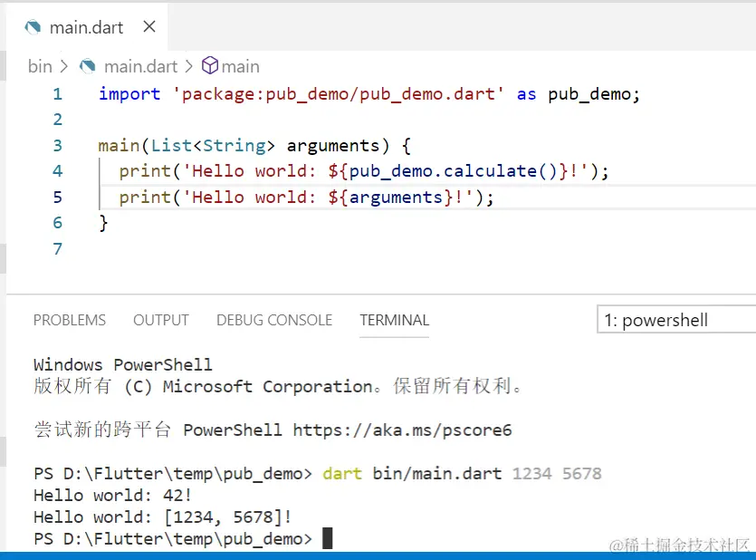The width and height of the screenshot is (756, 560).
Task: Switch to the OUTPUT panel tab
Action: point(161,320)
